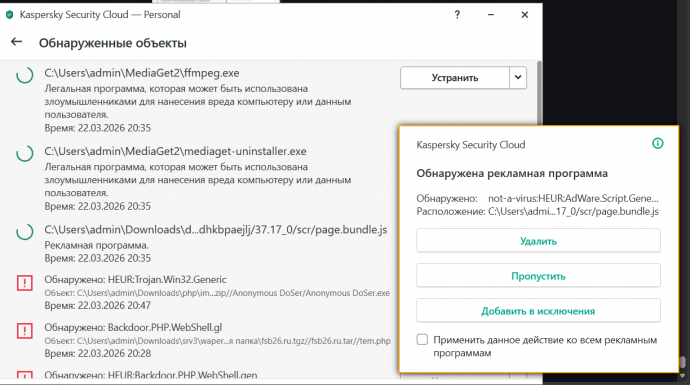This screenshot has height=385, width=690.
Task: Select Добавить в исключения option
Action: [538, 311]
